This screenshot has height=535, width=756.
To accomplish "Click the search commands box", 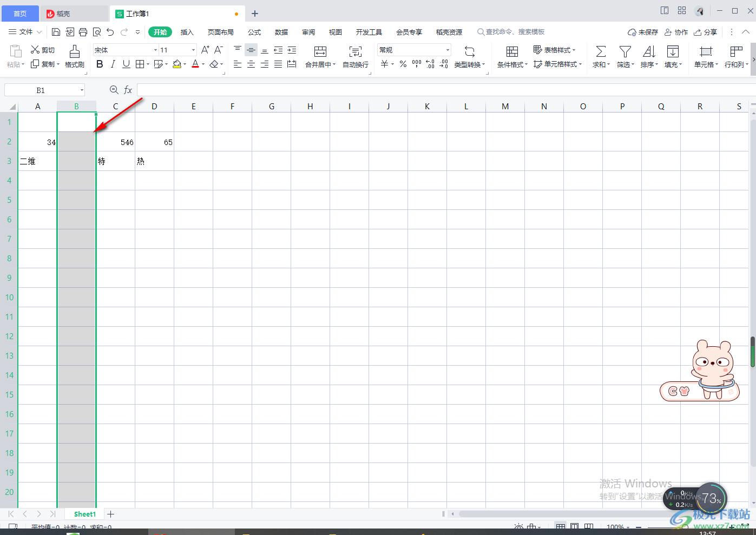I will 511,32.
